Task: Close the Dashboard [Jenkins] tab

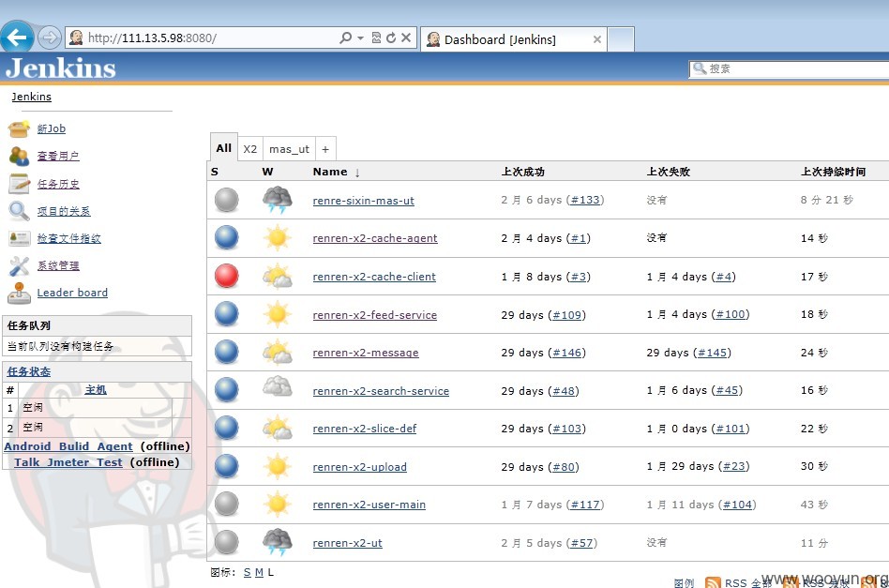Action: (x=596, y=39)
